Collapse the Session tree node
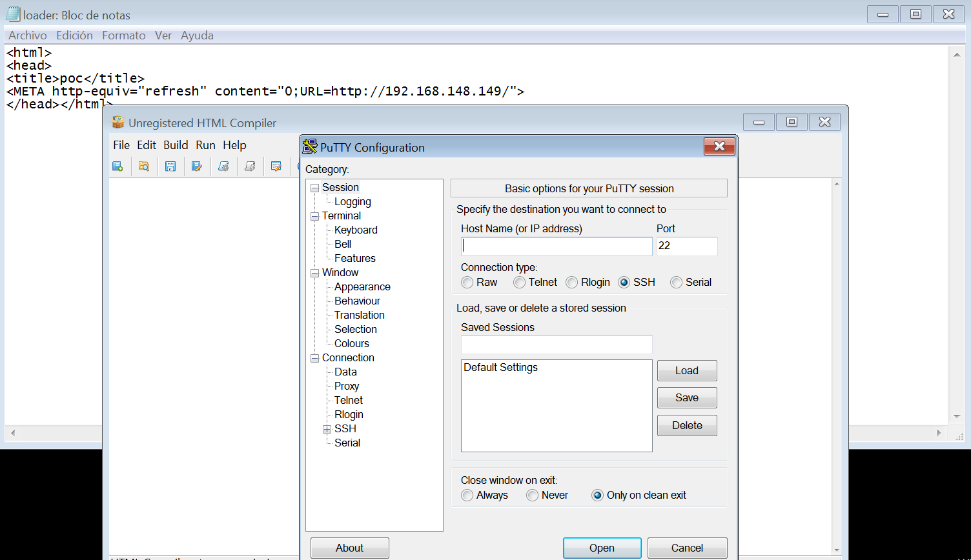 tap(315, 188)
